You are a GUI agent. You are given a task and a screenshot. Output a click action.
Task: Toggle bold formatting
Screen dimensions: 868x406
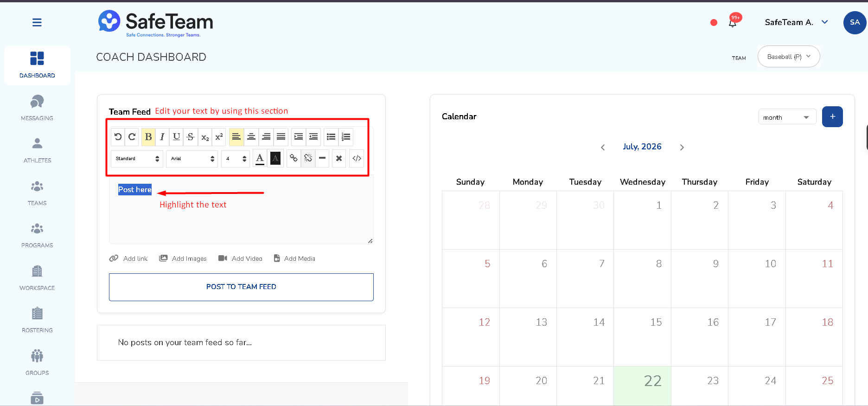coord(148,136)
